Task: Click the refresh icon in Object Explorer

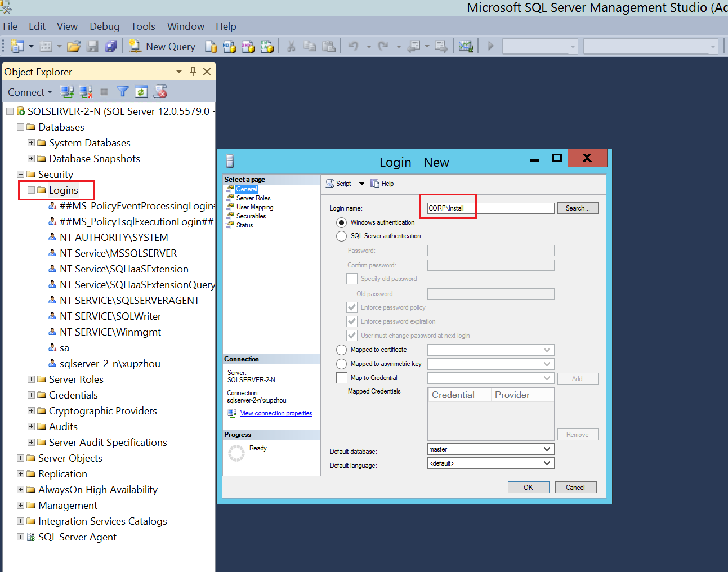Action: 141,92
